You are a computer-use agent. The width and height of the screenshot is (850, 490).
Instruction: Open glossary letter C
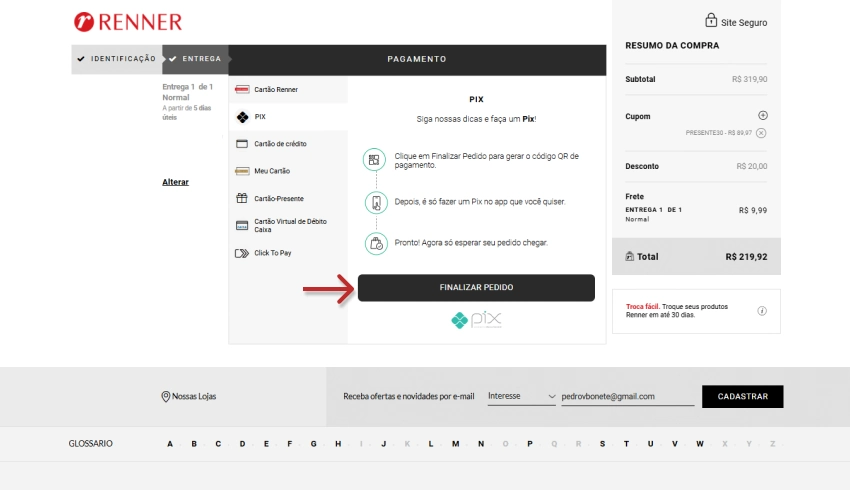pos(218,444)
